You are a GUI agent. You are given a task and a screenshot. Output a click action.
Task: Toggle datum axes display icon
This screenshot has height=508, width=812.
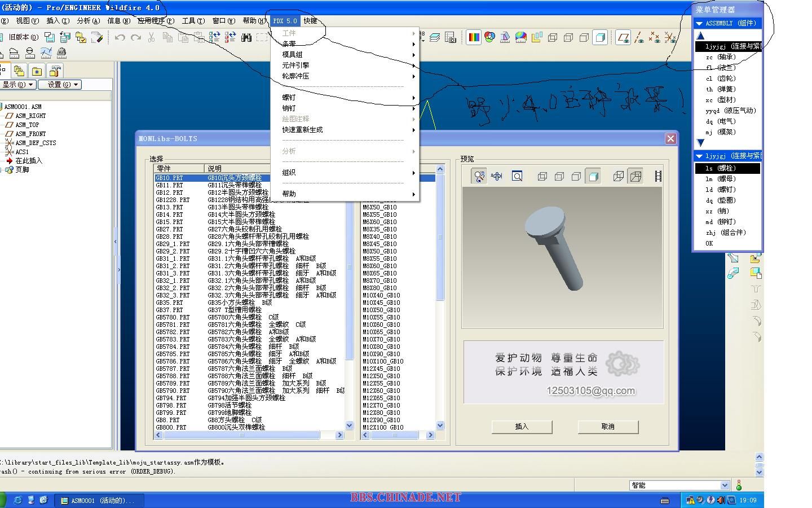pos(639,38)
